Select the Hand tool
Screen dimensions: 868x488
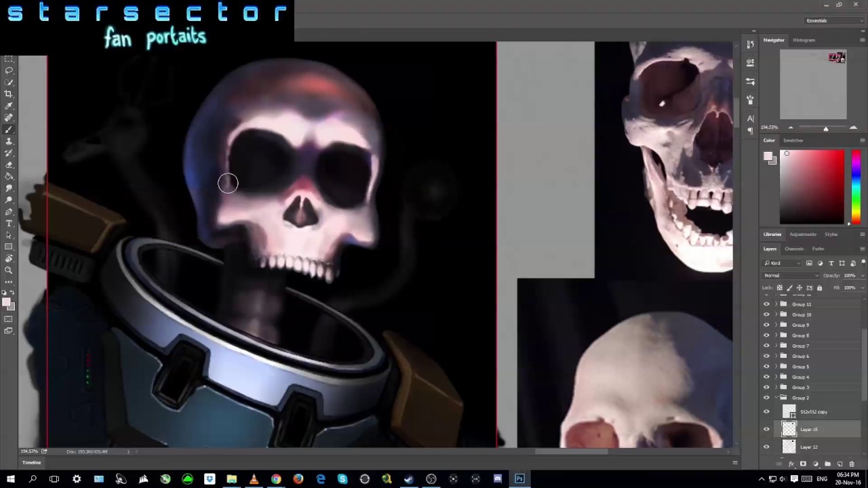click(x=9, y=258)
